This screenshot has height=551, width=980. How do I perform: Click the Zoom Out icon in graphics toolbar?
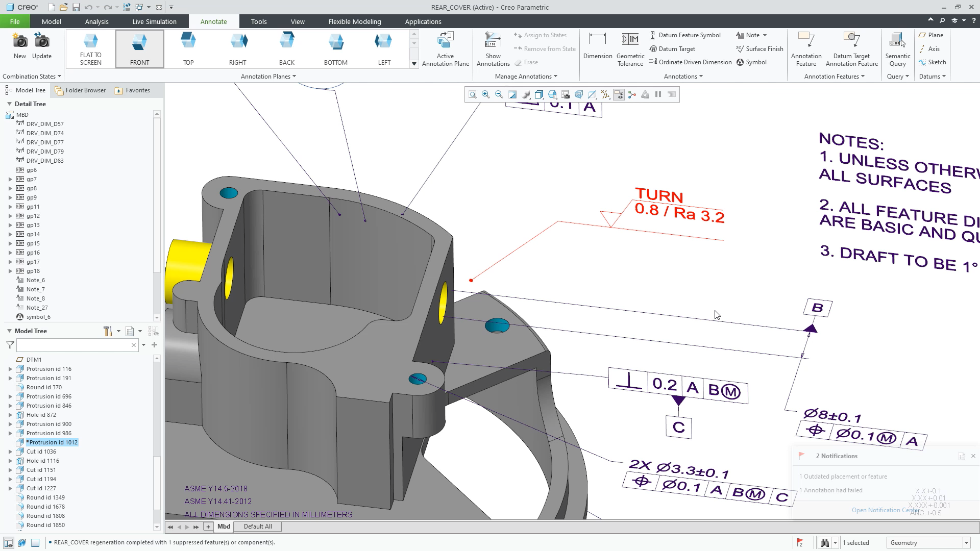tap(499, 94)
